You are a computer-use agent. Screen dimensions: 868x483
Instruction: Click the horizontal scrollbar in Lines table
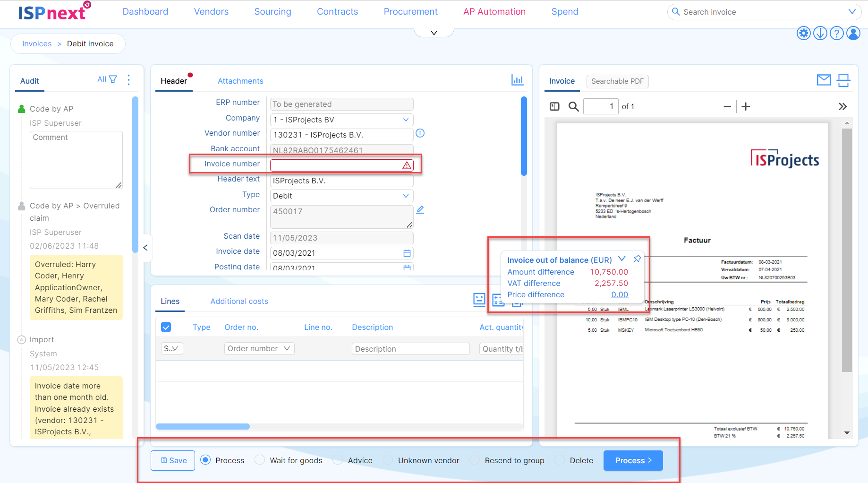click(x=203, y=427)
